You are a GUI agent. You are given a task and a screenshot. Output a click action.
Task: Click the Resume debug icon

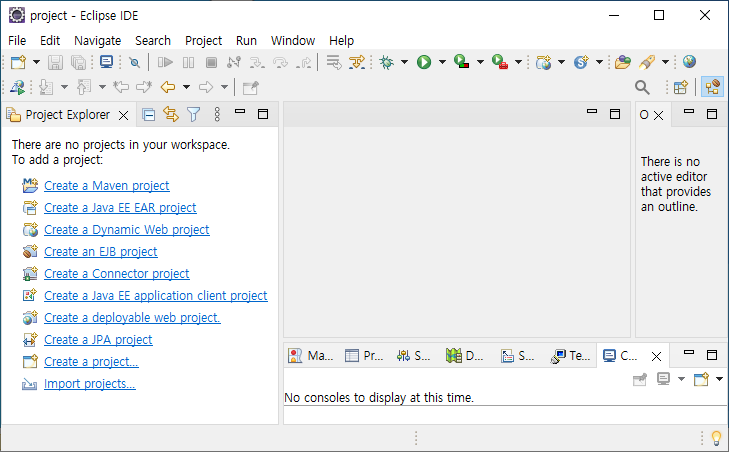165,62
